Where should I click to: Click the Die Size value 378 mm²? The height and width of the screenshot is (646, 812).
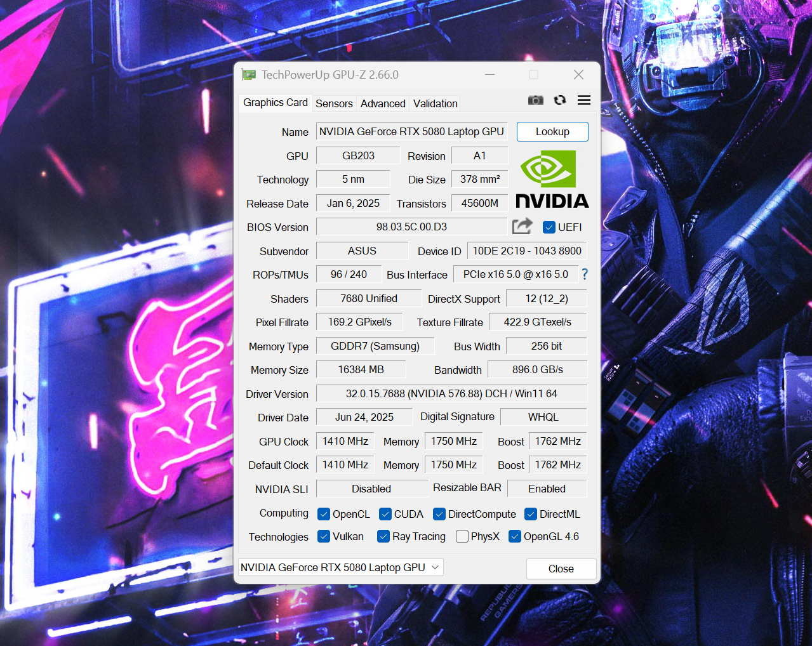point(480,179)
